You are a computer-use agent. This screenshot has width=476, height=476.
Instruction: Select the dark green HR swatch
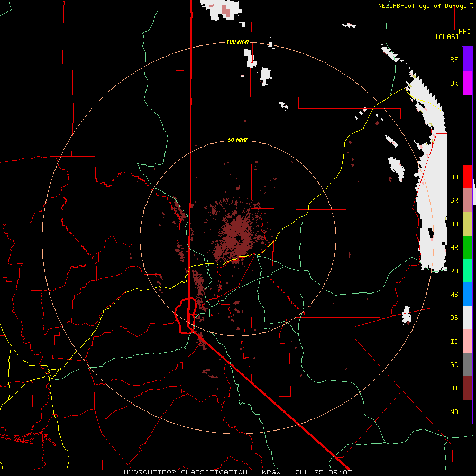tap(467, 247)
